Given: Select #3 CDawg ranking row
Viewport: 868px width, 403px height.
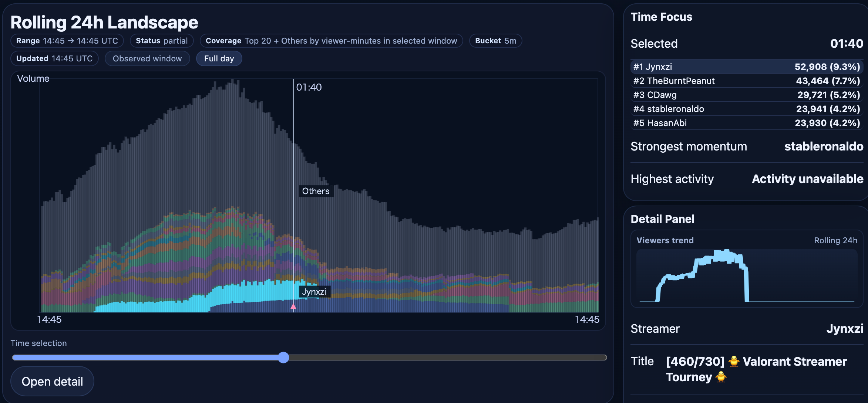Looking at the screenshot, I should coord(746,95).
